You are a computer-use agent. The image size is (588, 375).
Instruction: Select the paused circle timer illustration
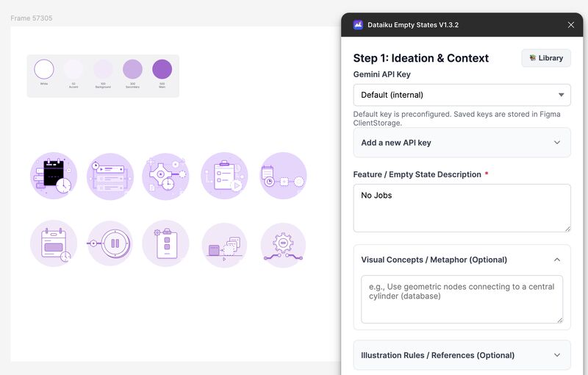click(x=110, y=243)
